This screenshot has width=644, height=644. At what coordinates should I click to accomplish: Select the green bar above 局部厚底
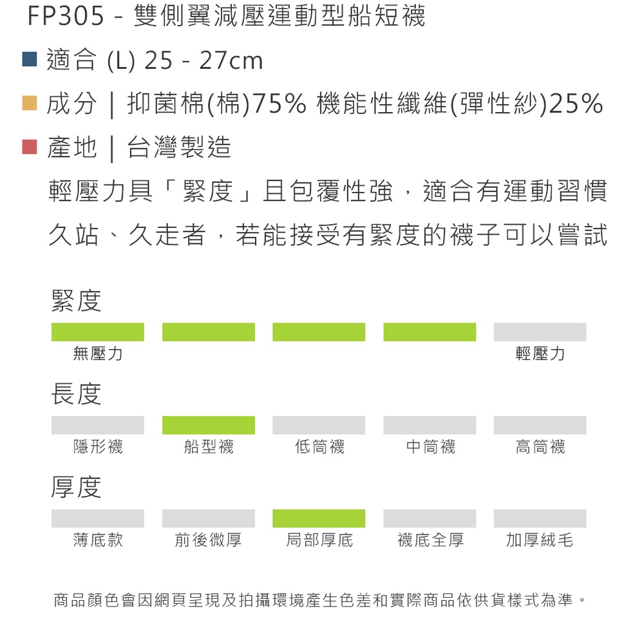[x=319, y=518]
